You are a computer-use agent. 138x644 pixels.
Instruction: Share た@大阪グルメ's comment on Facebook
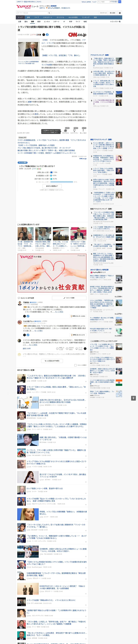coord(28,335)
